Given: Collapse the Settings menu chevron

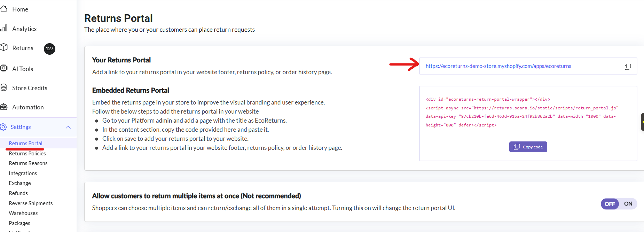Looking at the screenshot, I should click(68, 127).
